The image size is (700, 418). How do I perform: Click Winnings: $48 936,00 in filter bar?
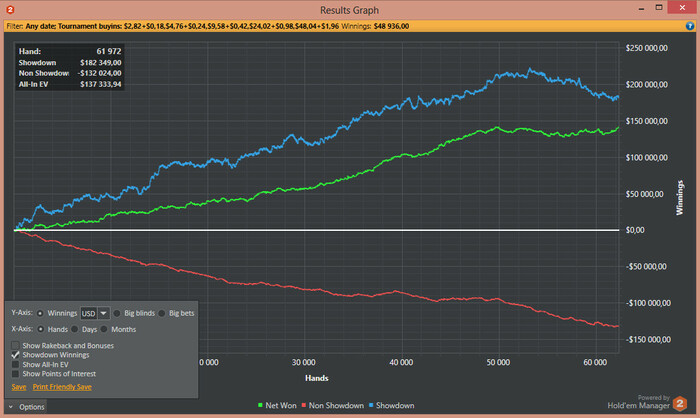tap(375, 26)
